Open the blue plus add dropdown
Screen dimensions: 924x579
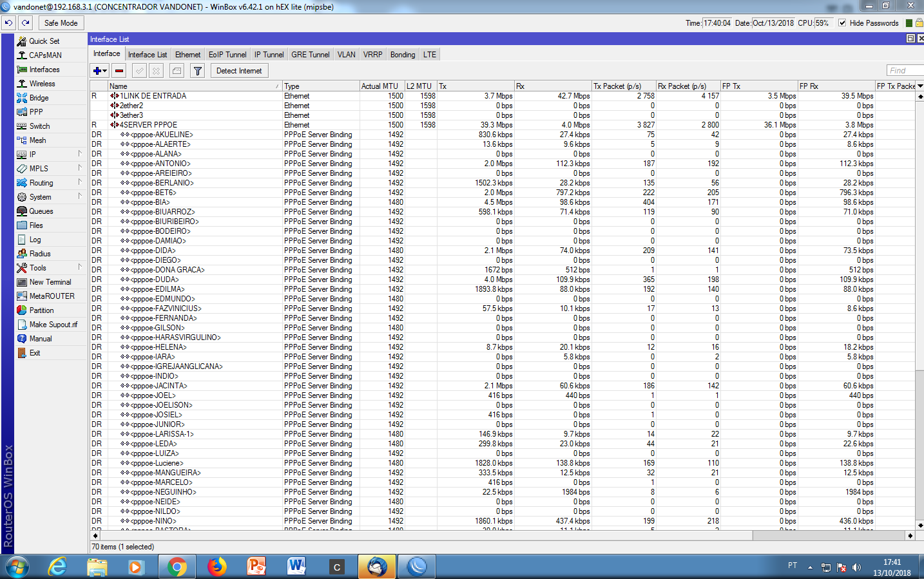pos(100,71)
